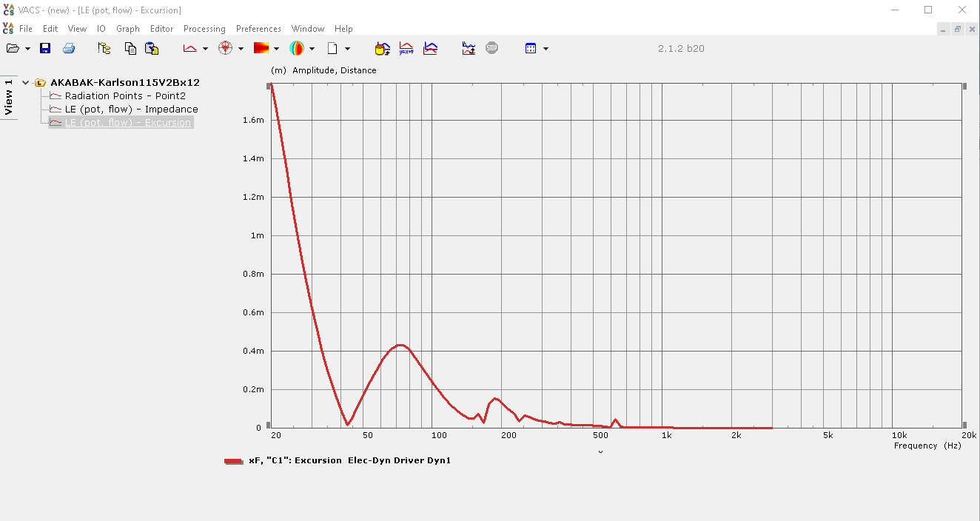Open the contour plot dropdown arrow

pos(276,49)
